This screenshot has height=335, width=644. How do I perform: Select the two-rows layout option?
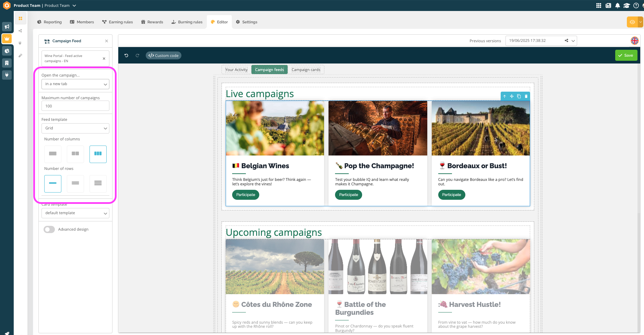(75, 183)
